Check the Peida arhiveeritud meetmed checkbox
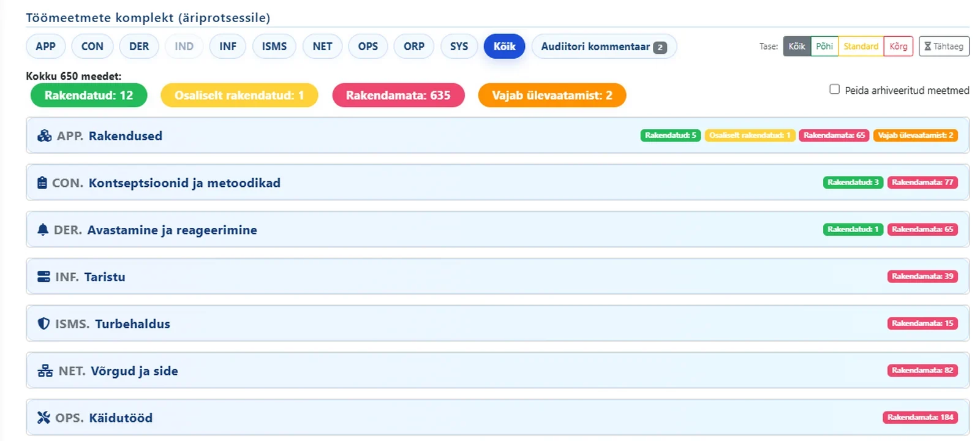The image size is (980, 441). coord(834,89)
